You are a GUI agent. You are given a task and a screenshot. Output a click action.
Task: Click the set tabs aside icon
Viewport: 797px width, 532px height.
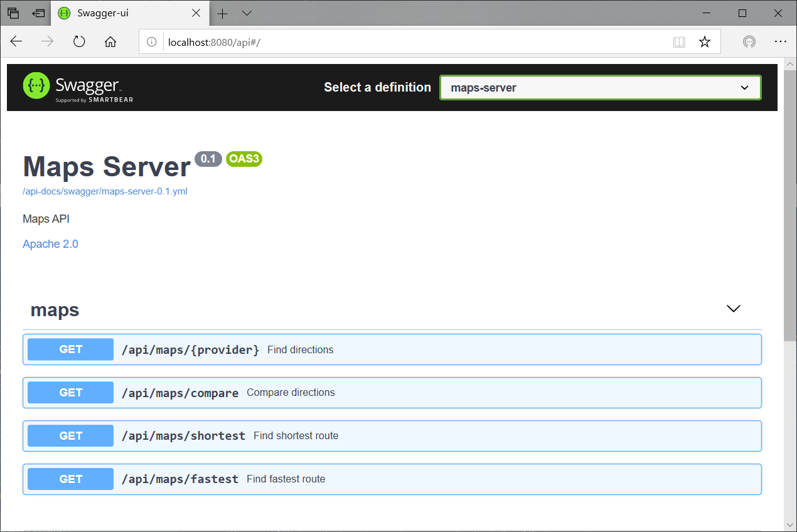pyautogui.click(x=38, y=13)
